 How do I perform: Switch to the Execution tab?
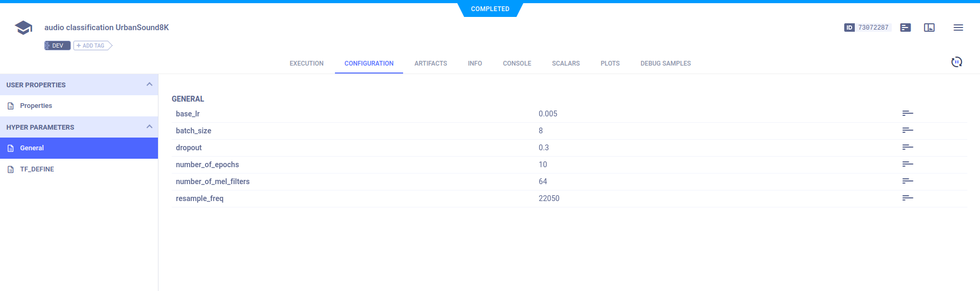pyautogui.click(x=306, y=63)
